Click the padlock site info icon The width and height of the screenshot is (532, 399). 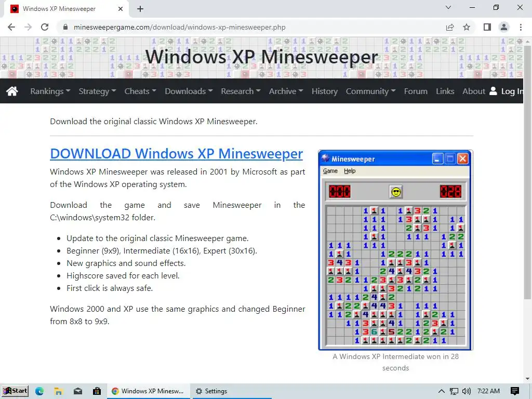pos(65,27)
